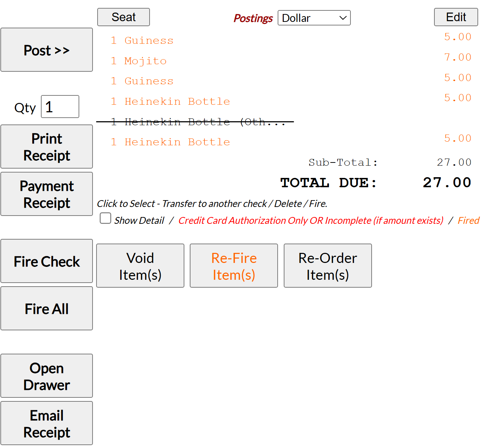Click Re-Order Item(s) button
This screenshot has width=490, height=448.
click(x=328, y=266)
